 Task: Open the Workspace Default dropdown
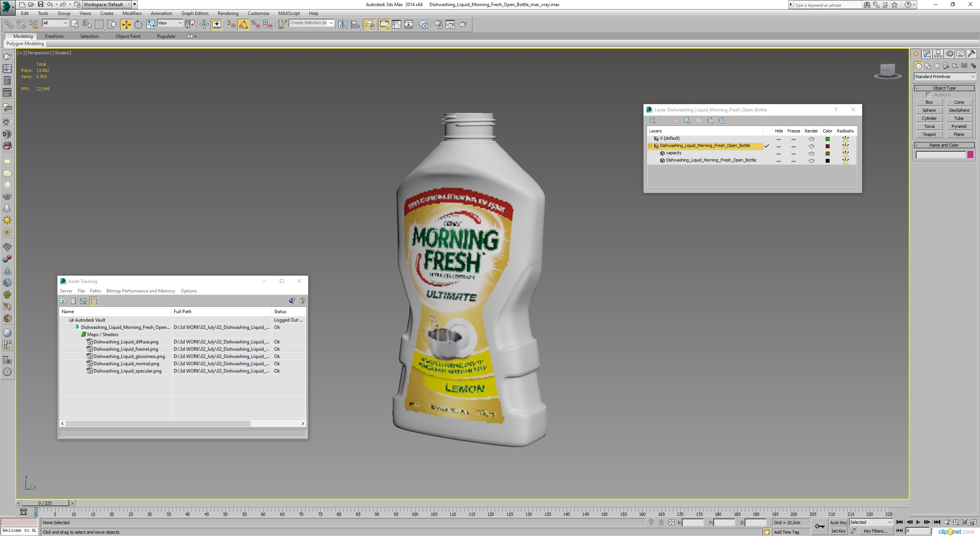click(107, 5)
